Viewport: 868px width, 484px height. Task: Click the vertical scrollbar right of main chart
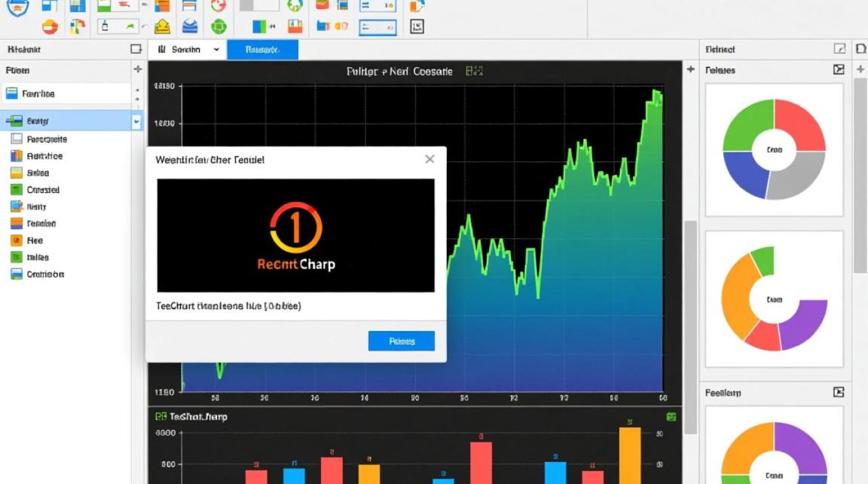[690, 323]
